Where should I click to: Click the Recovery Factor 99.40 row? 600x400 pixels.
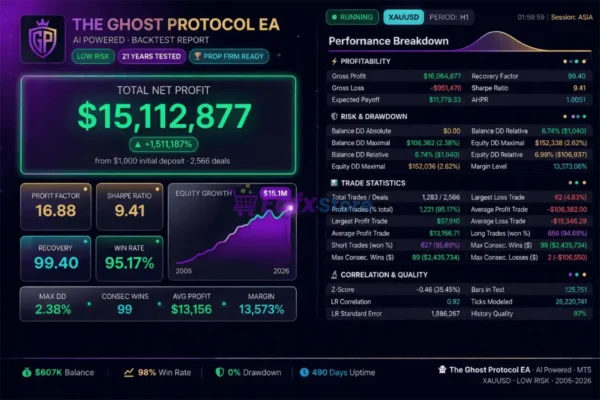coord(528,76)
